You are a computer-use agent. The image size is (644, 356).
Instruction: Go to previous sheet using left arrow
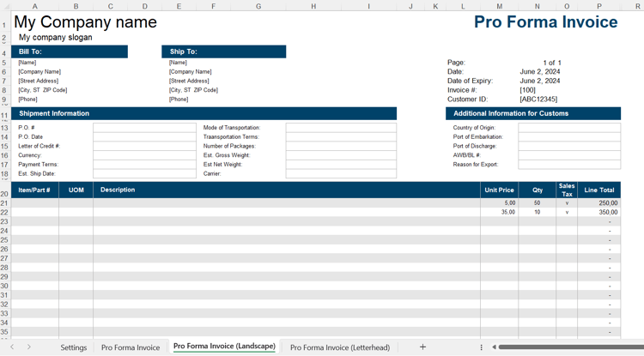pos(12,347)
